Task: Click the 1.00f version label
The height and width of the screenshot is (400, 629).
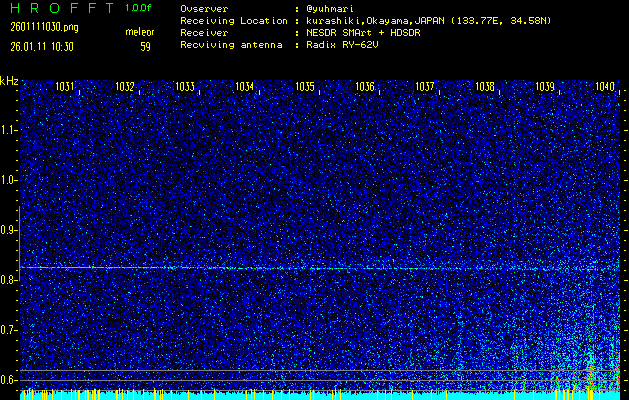Action: tap(139, 8)
